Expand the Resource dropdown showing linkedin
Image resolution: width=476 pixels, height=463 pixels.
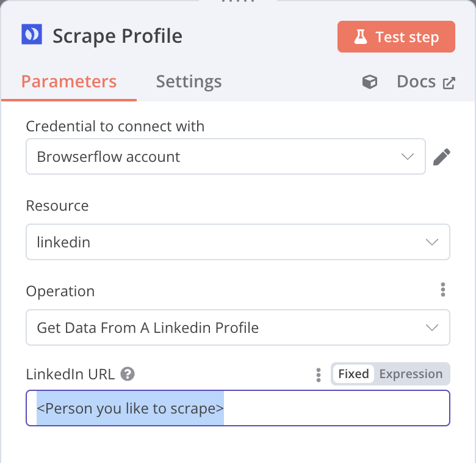click(237, 242)
